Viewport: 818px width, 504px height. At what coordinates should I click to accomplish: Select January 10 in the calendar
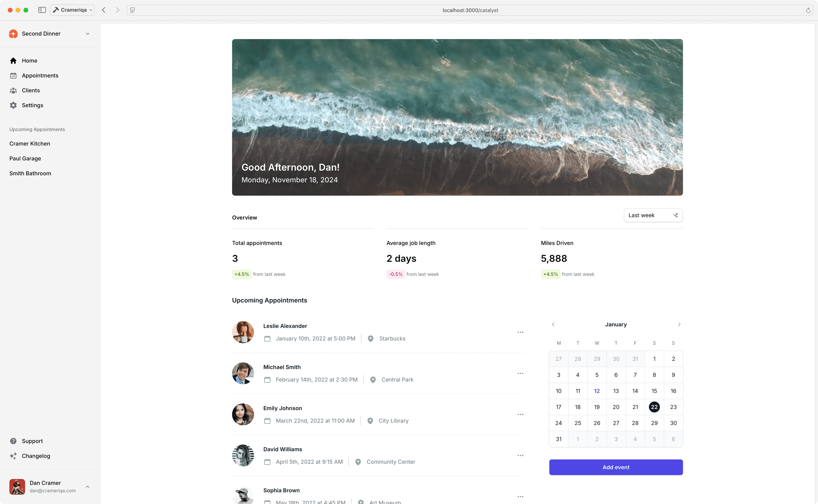pos(559,391)
